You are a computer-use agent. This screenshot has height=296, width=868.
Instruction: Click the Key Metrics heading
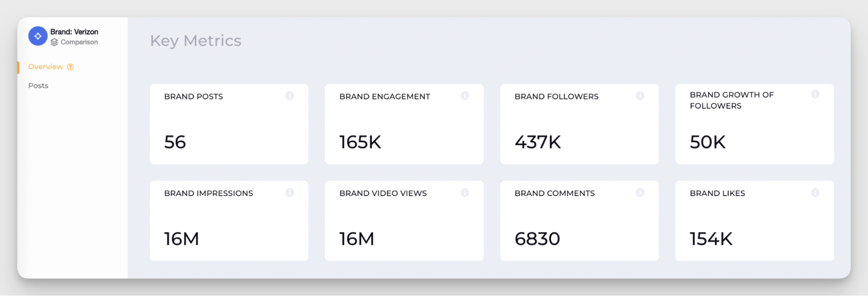click(x=196, y=41)
